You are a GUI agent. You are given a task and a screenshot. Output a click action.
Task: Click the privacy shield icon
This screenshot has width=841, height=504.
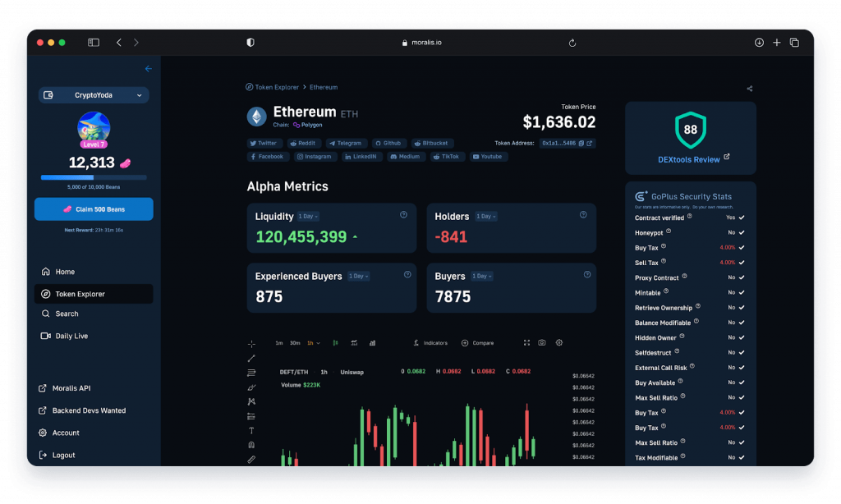coord(250,43)
